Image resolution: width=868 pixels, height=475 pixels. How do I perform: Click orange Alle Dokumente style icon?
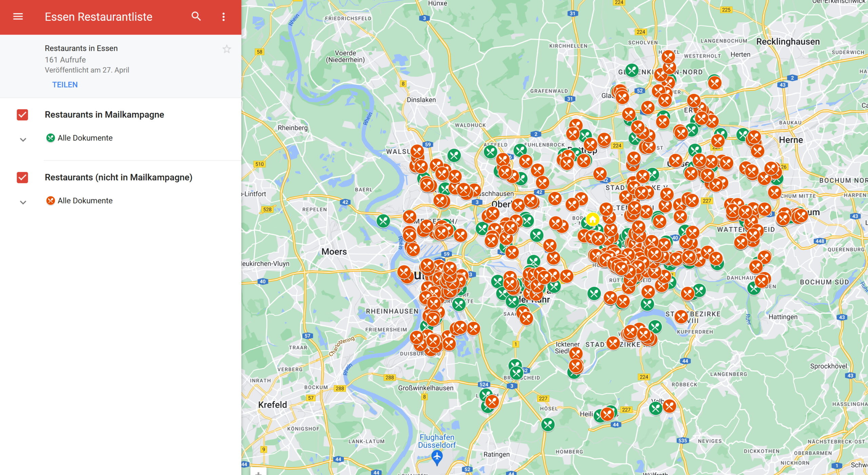tap(51, 201)
